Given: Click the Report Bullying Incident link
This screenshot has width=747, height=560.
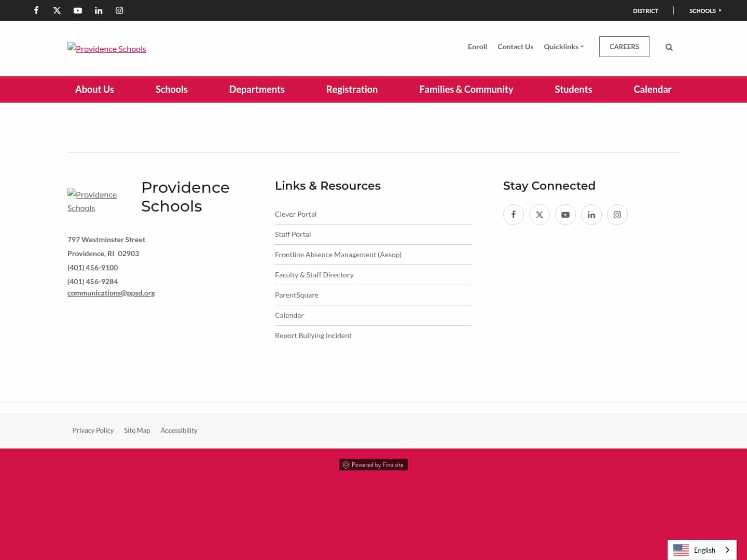Looking at the screenshot, I should pyautogui.click(x=313, y=335).
